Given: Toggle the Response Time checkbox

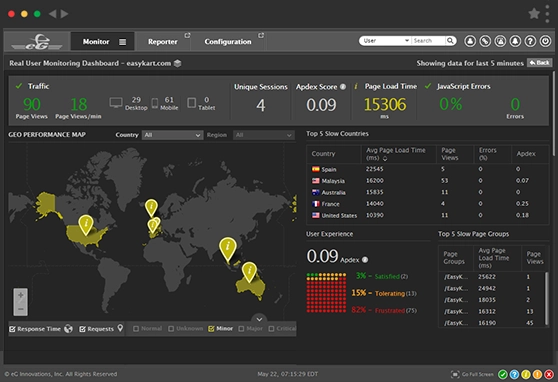Looking at the screenshot, I should (x=12, y=329).
